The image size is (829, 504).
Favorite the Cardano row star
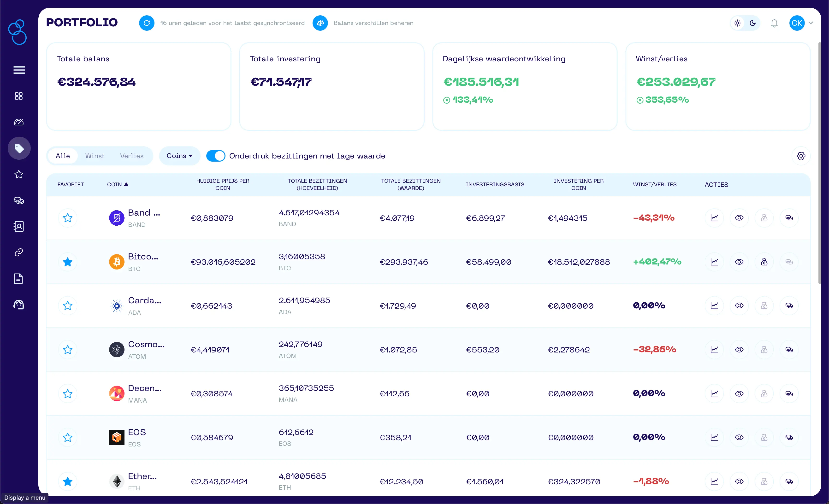68,306
